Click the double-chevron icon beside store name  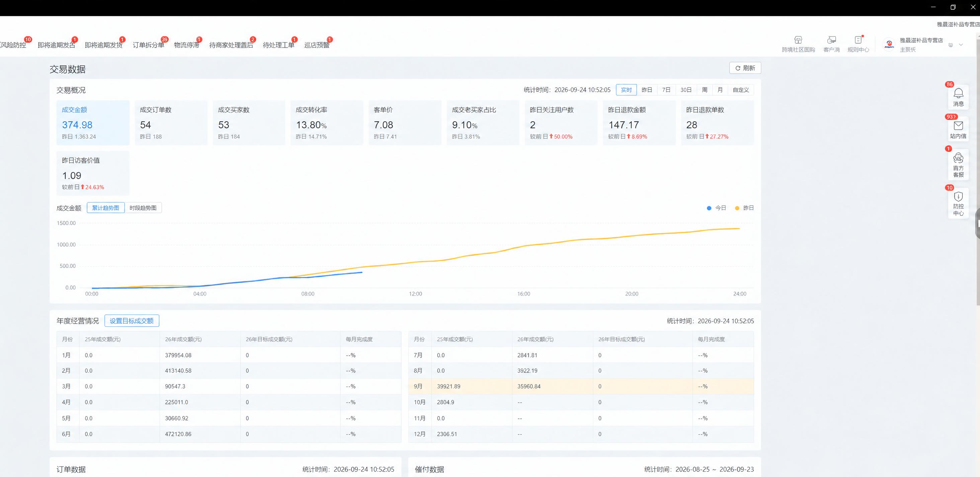tap(950, 45)
